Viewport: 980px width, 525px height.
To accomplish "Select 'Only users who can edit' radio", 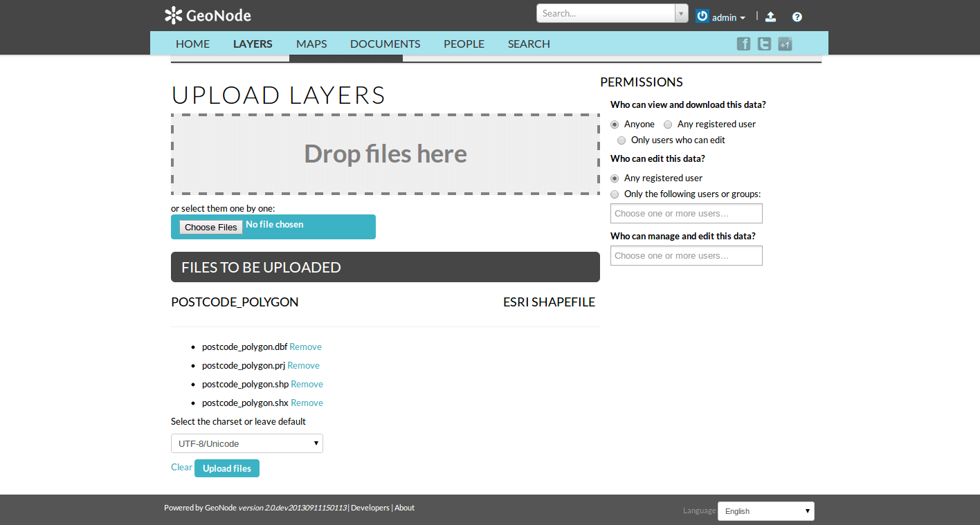I will click(621, 140).
